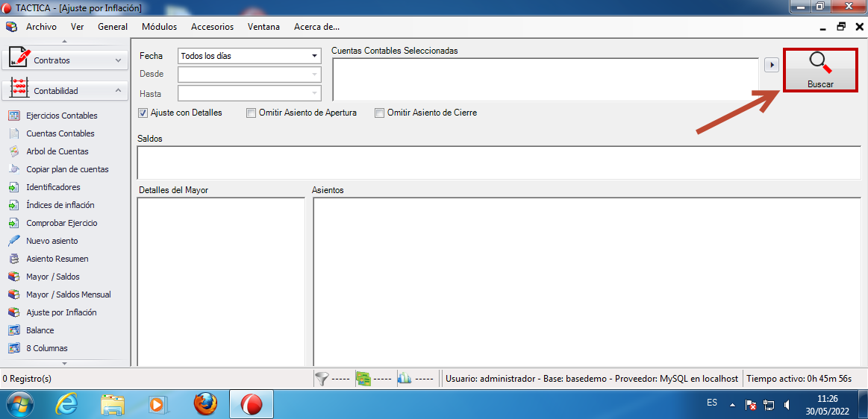This screenshot has width=868, height=419.
Task: Click the sidebar scroll-down arrow
Action: pyautogui.click(x=65, y=363)
